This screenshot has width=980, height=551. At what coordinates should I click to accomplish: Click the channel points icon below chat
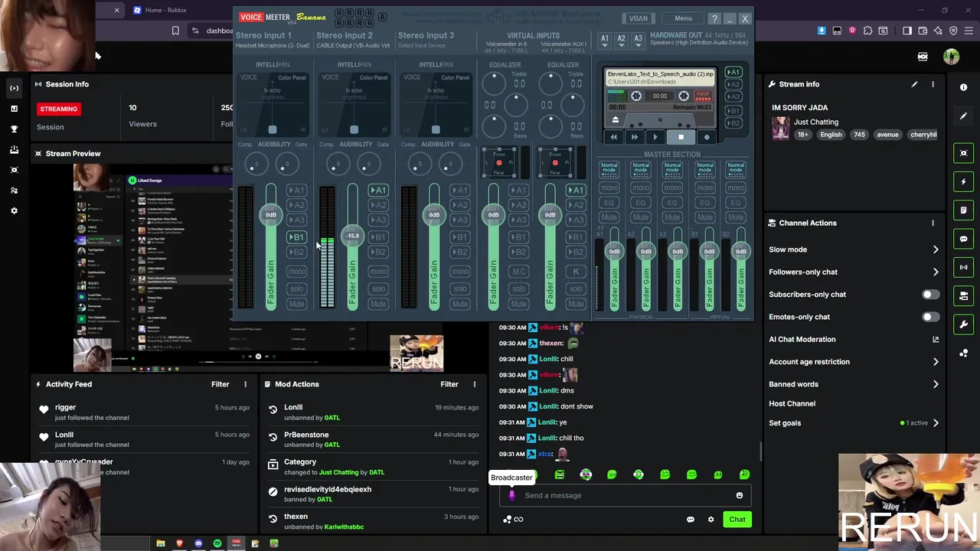tap(512, 520)
